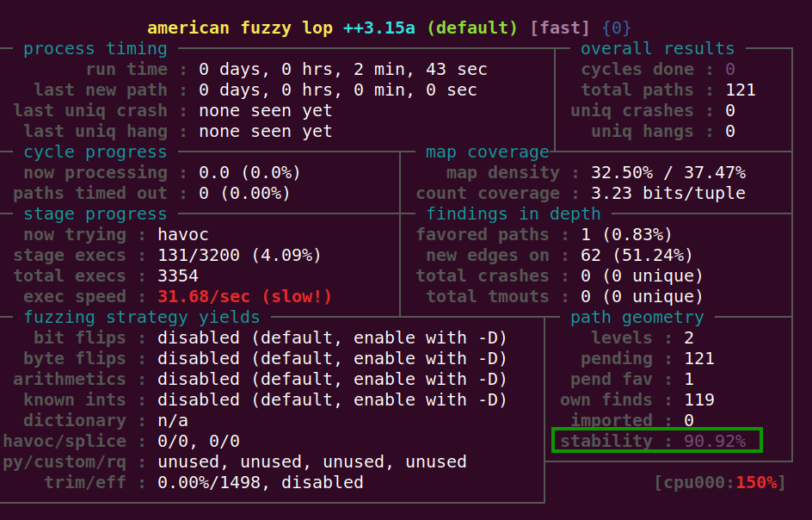
Task: Click own finds value '119'
Action: (699, 400)
